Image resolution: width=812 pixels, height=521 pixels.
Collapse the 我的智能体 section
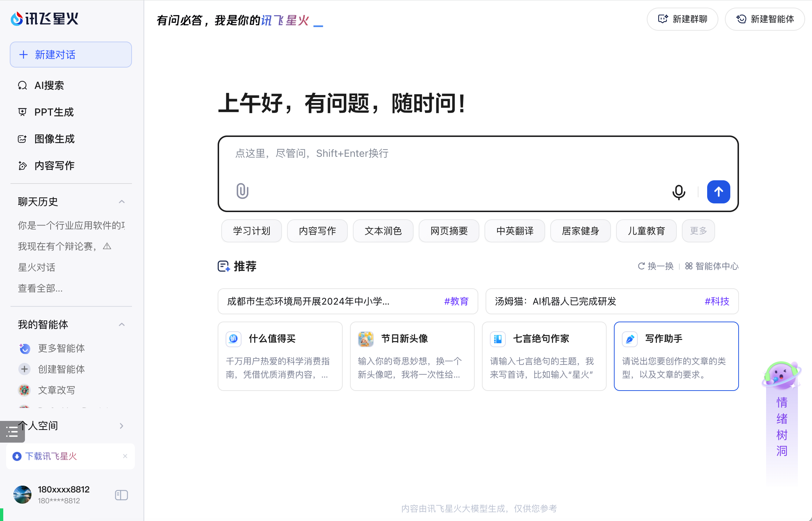pyautogui.click(x=121, y=324)
